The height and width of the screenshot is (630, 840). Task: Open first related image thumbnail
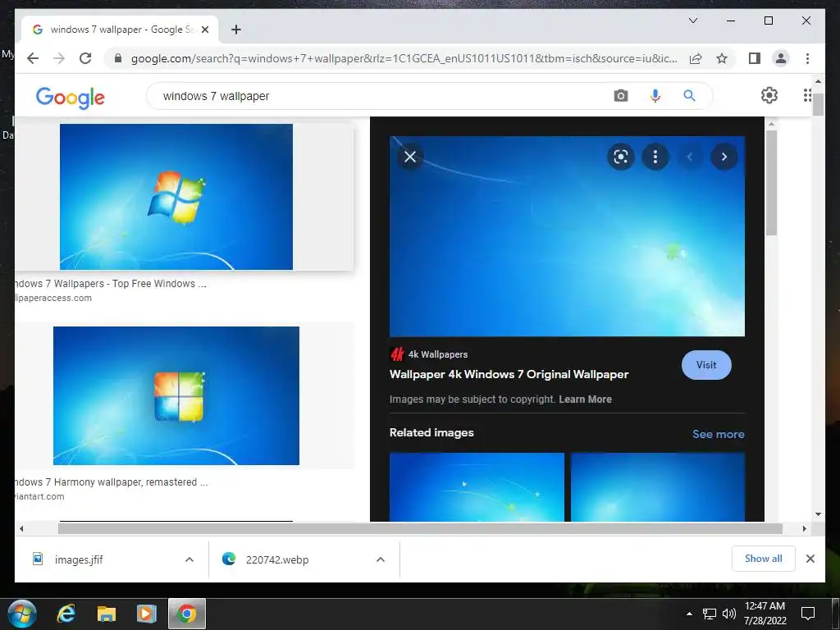[x=477, y=486]
